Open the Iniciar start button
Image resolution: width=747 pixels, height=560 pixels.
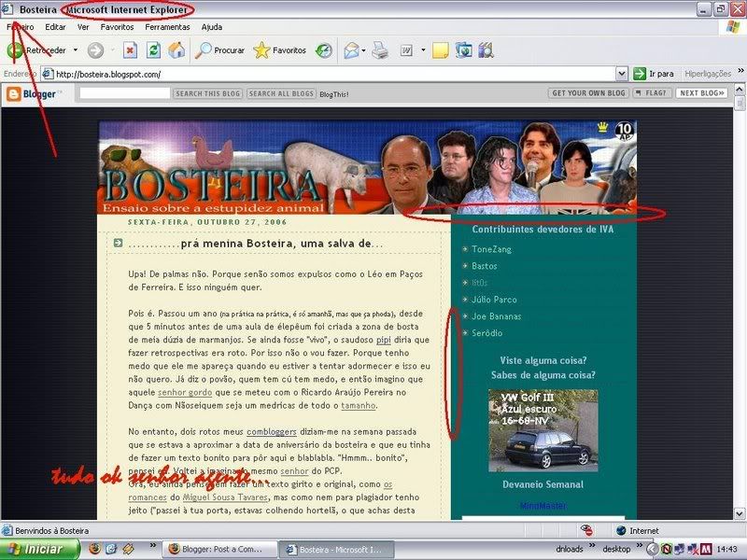pyautogui.click(x=40, y=550)
